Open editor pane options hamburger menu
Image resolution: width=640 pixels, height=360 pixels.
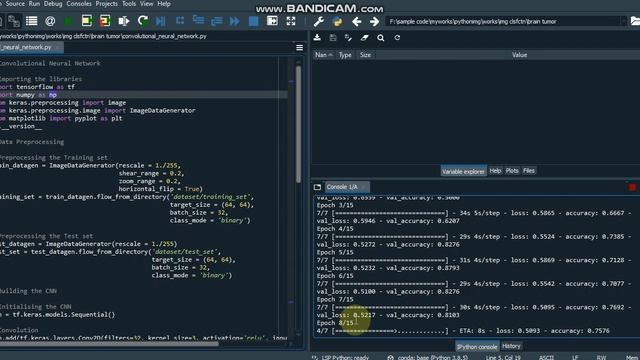pos(299,48)
